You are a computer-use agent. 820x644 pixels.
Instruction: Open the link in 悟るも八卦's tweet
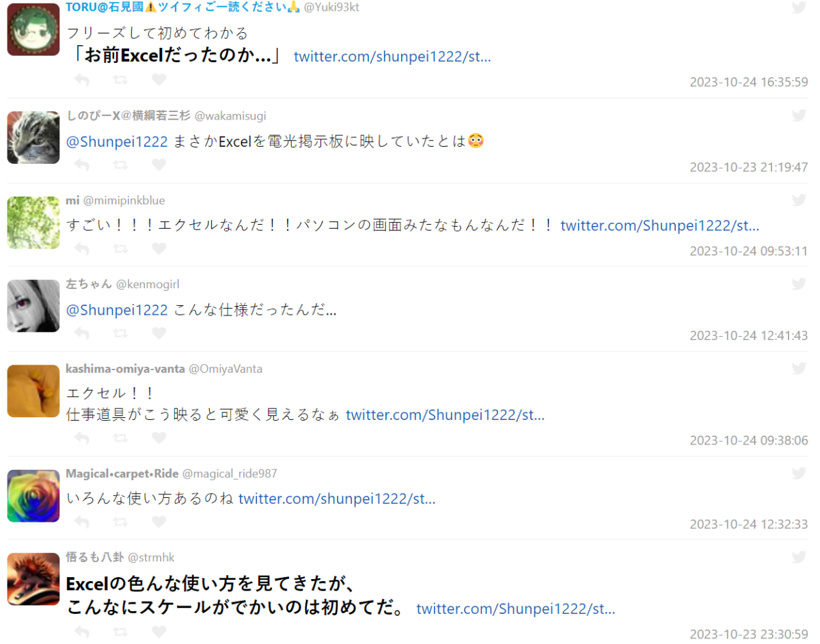pos(516,608)
